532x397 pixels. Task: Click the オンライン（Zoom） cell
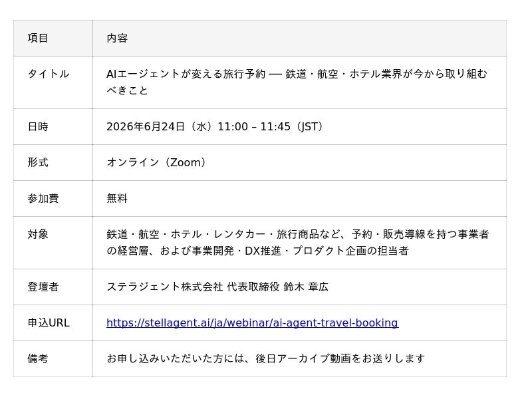pyautogui.click(x=300, y=162)
